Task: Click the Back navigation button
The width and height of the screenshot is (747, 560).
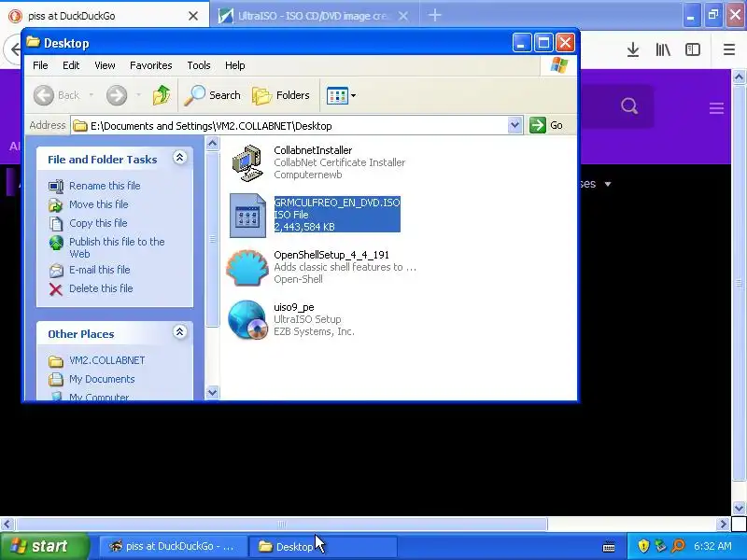Action: pos(56,95)
